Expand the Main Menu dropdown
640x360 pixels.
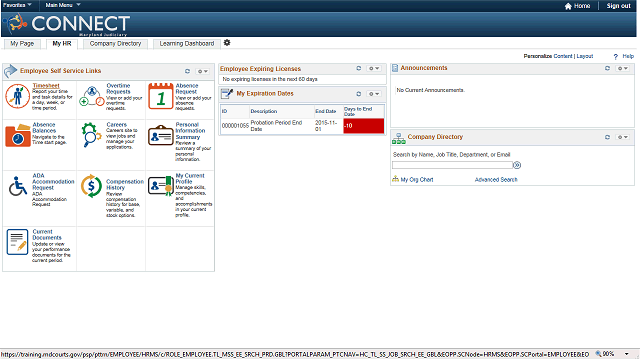point(63,5)
